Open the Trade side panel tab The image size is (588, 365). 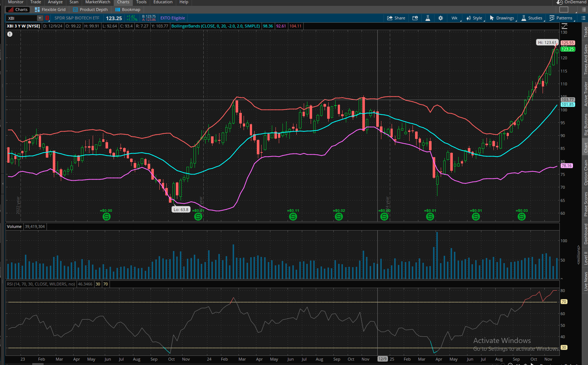[585, 32]
